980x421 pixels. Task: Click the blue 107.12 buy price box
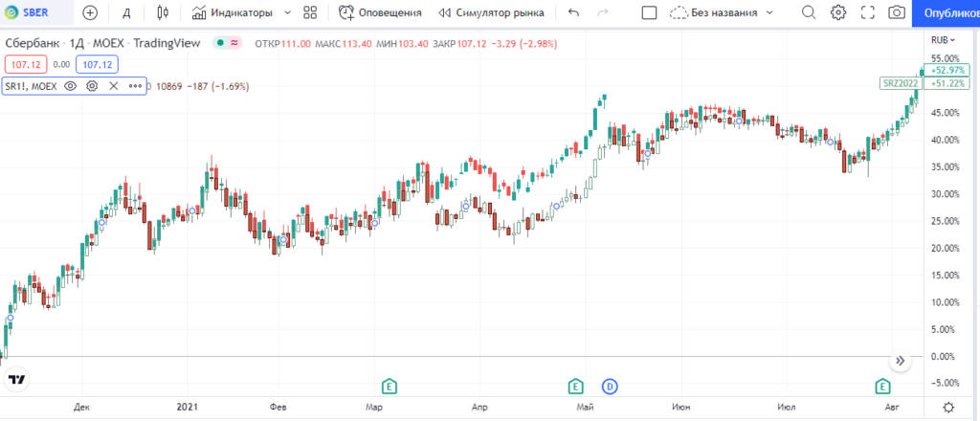97,64
